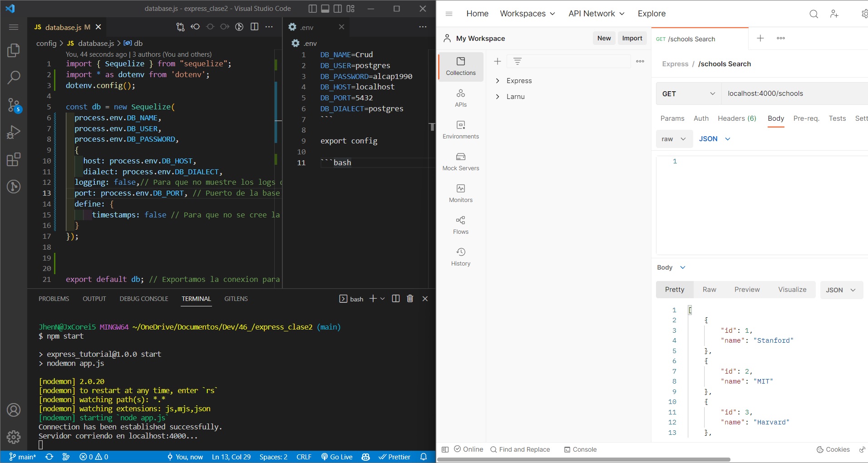Click the filter collections icon in Postman

point(518,61)
